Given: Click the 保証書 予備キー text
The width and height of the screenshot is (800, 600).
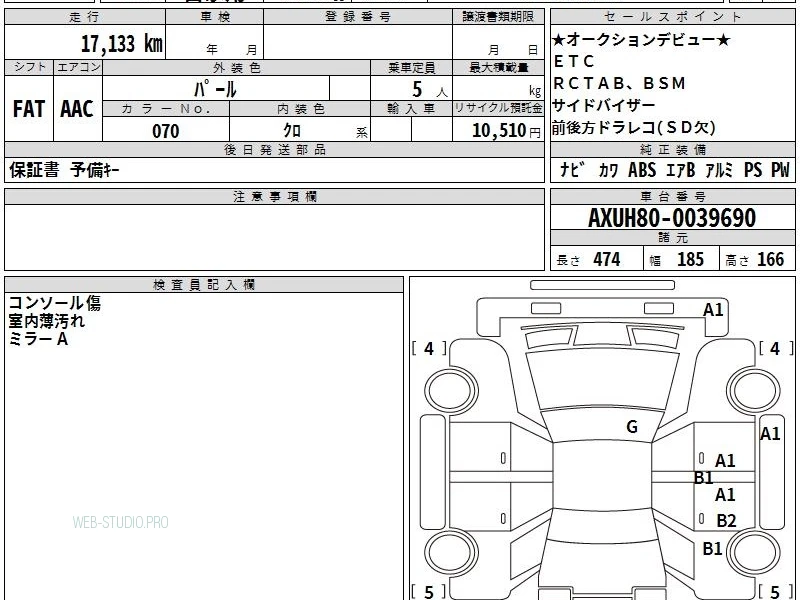Looking at the screenshot, I should point(64,170).
